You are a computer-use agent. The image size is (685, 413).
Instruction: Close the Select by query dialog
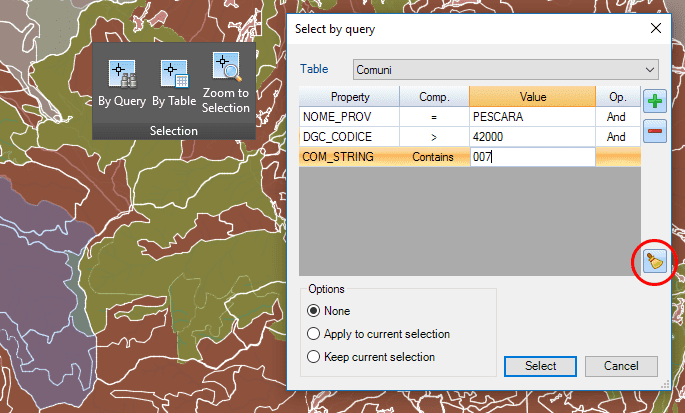coord(655,28)
